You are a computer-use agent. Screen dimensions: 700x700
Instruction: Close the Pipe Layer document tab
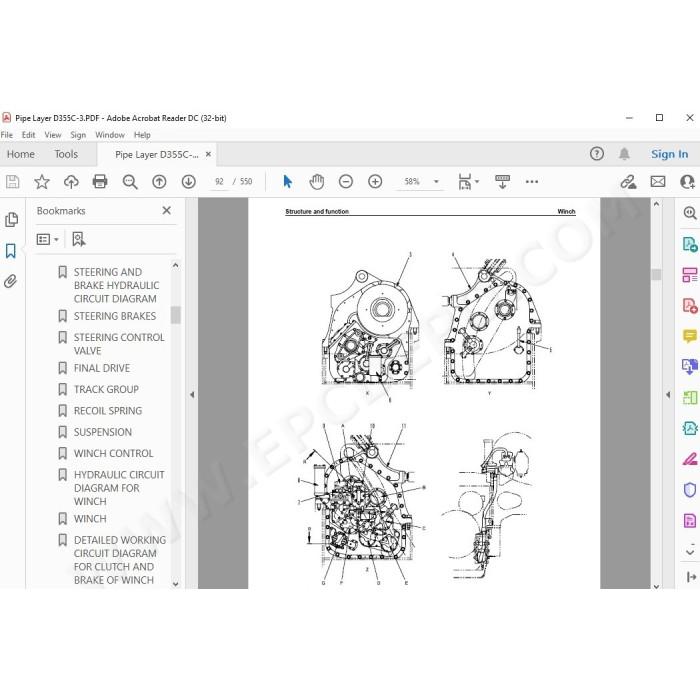click(208, 154)
